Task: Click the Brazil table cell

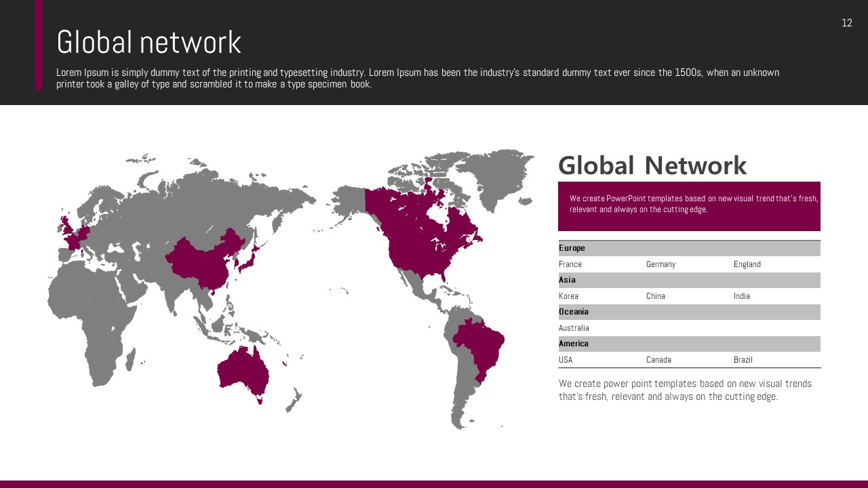Action: click(x=743, y=360)
